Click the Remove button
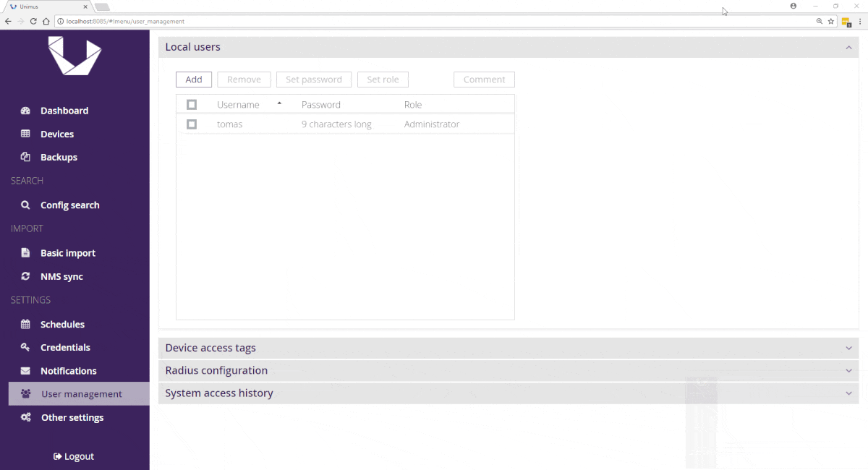This screenshot has width=868, height=470. pos(244,80)
